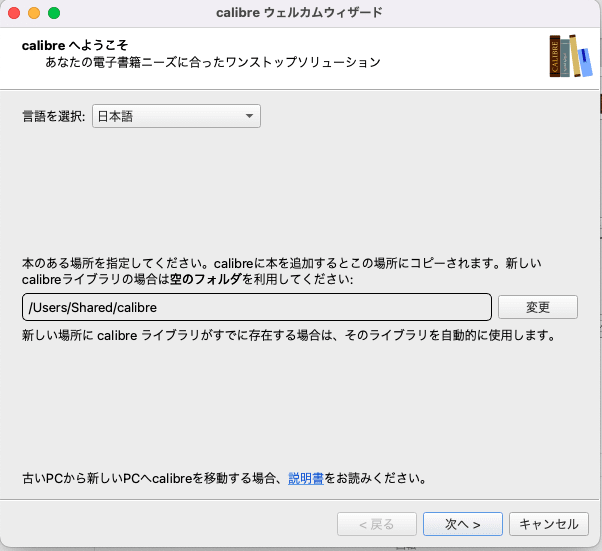The image size is (602, 551).
Task: Click the calibre へようこそ heading
Action: tap(75, 45)
